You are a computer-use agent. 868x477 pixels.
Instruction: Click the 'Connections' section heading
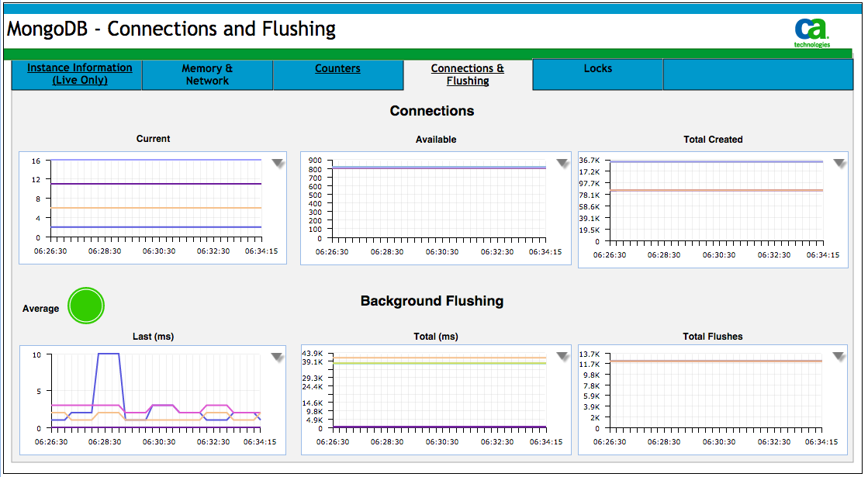pos(432,111)
